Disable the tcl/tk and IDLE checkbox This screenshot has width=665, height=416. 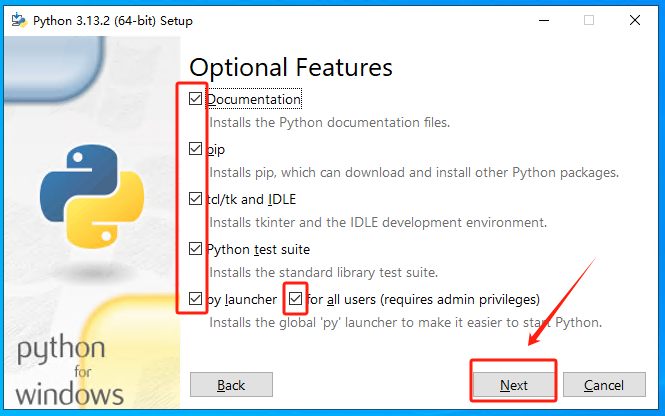[195, 199]
